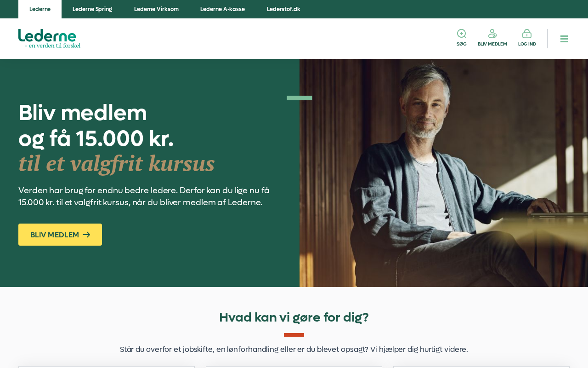Image resolution: width=588 pixels, height=368 pixels.
Task: Open the hamburger menu icon
Action: 564,39
